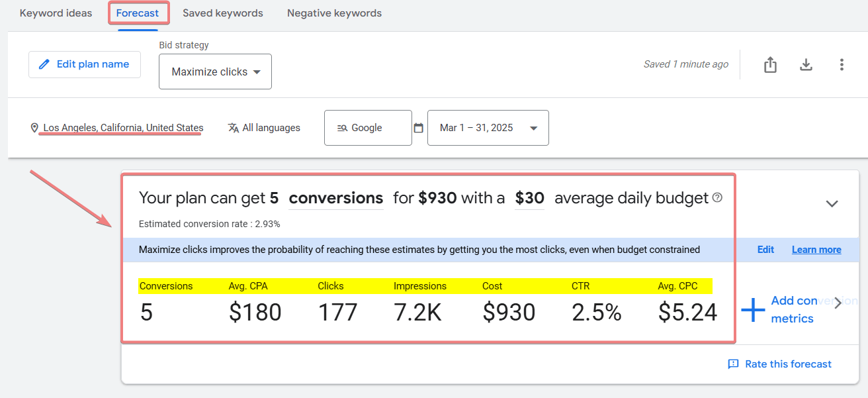Open the Mar 1 – 31, 2025 date dropdown
This screenshot has width=868, height=398.
tap(488, 128)
